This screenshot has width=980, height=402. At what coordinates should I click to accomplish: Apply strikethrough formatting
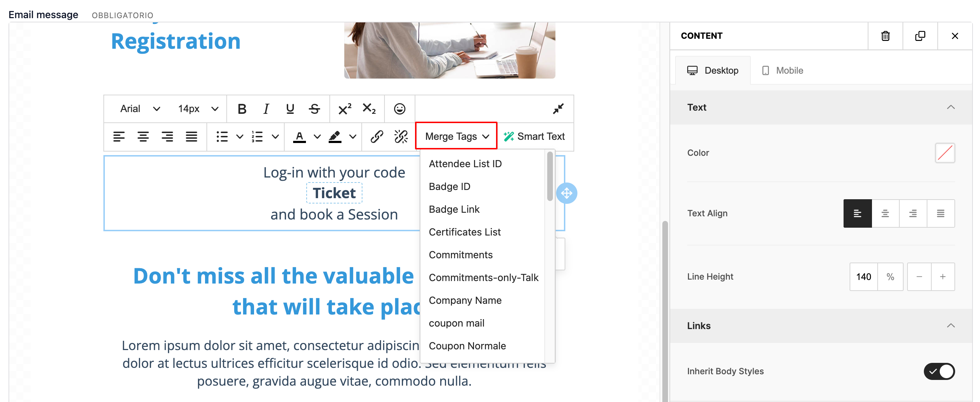(314, 109)
